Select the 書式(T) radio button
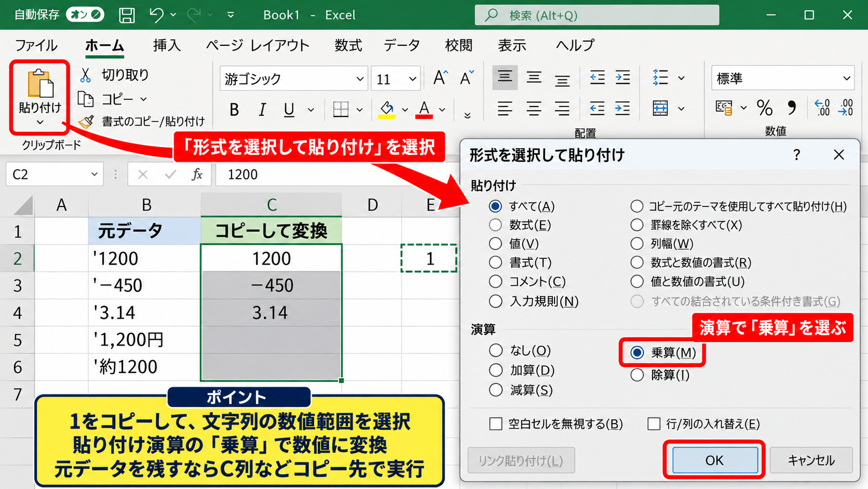Screen dimensions: 868x489 pyautogui.click(x=496, y=263)
